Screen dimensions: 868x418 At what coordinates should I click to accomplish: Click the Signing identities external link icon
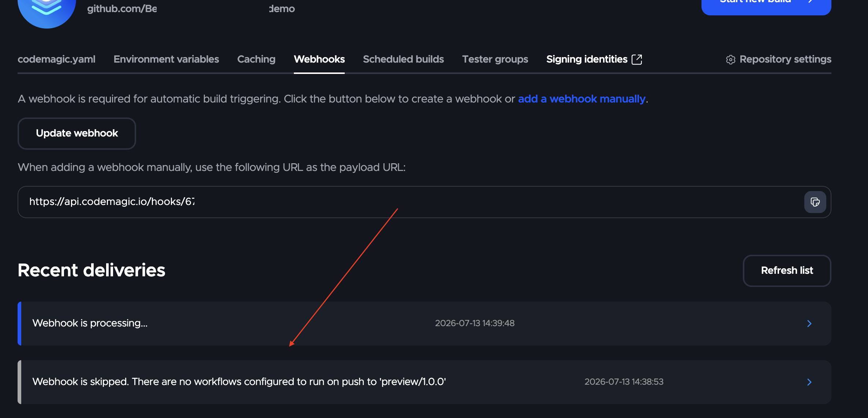point(637,59)
